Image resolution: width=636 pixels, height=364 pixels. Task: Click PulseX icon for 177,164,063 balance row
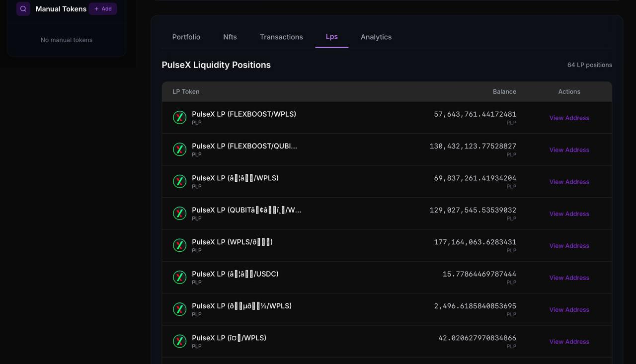click(x=179, y=245)
